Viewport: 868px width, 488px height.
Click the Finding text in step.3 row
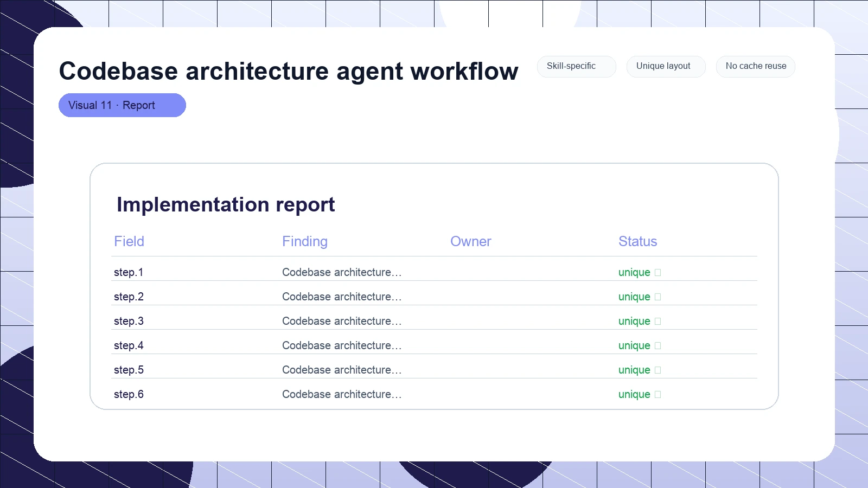click(x=342, y=321)
